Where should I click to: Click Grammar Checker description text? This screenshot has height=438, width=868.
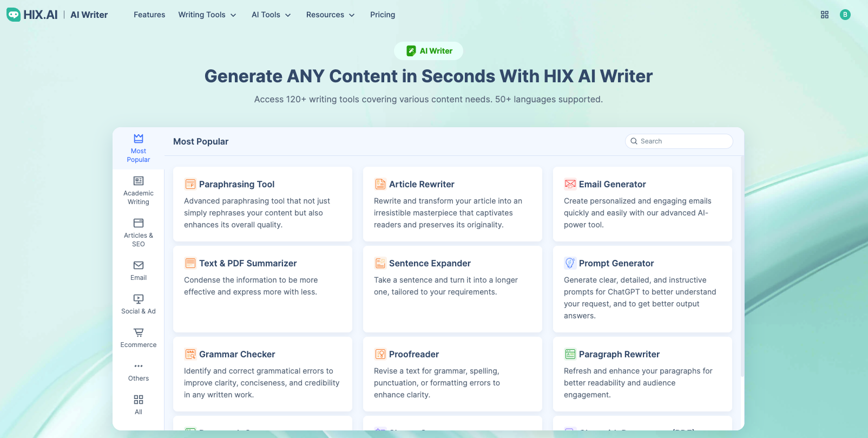click(262, 383)
